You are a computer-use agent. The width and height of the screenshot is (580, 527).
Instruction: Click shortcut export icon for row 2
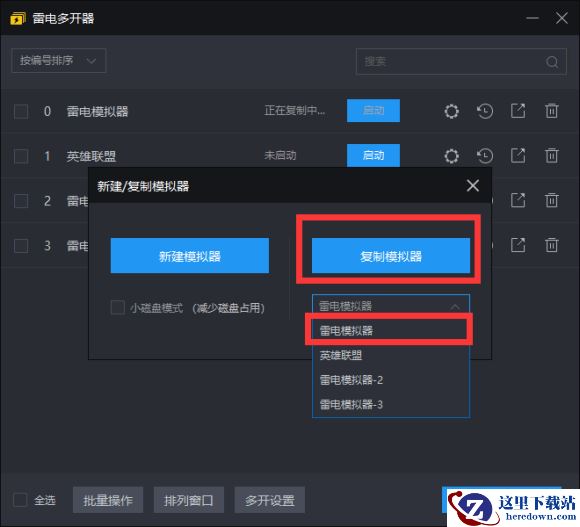coord(518,200)
